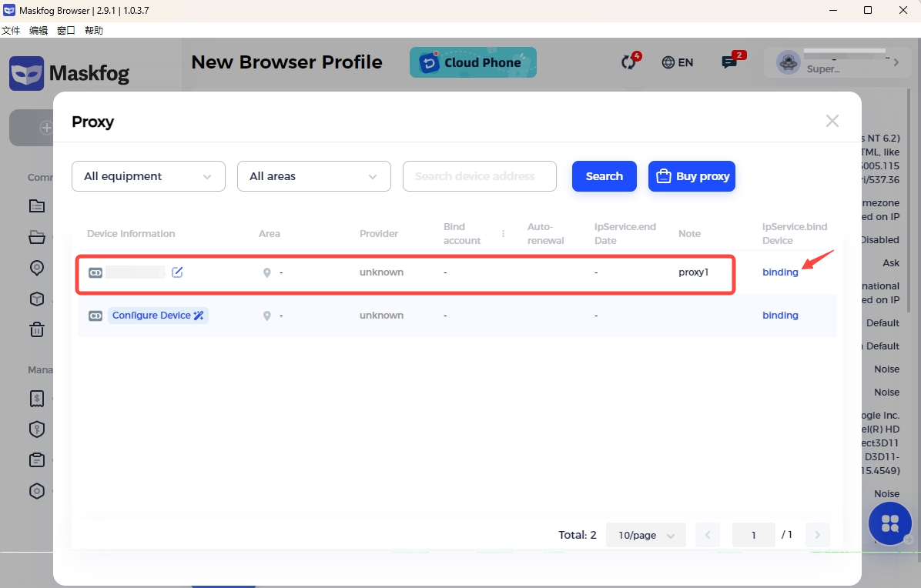Click the blue Search button
This screenshot has width=921, height=588.
[x=605, y=176]
